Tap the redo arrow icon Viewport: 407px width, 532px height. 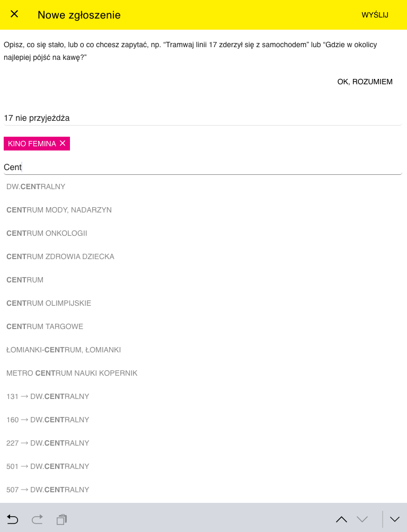coord(37,519)
